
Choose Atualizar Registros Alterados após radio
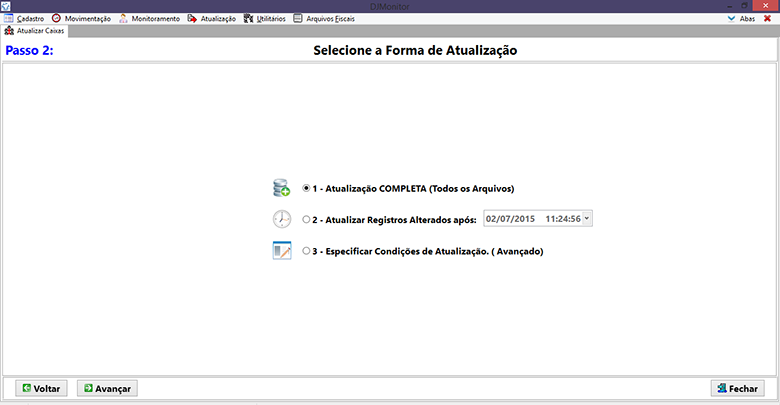[x=306, y=219]
